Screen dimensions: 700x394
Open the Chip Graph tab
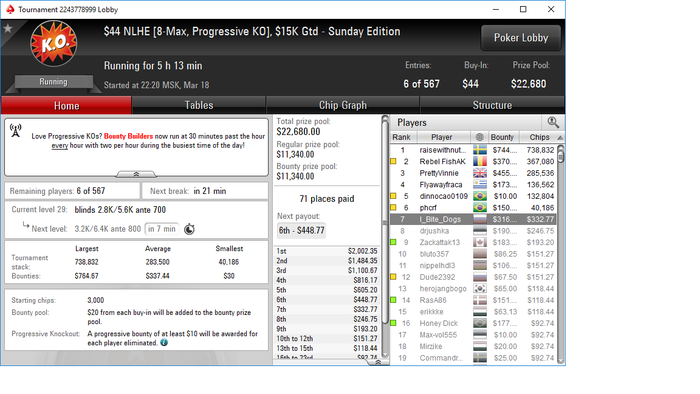(x=342, y=105)
